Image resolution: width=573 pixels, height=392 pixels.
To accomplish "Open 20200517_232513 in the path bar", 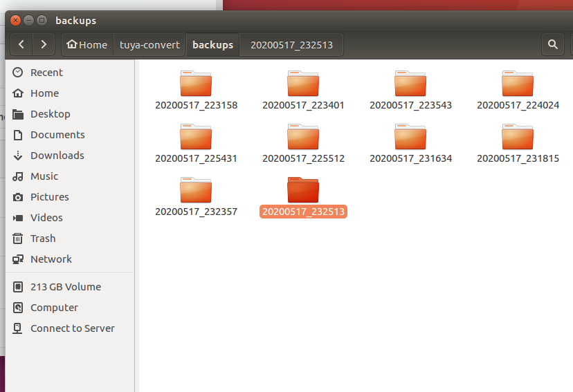I will point(291,44).
